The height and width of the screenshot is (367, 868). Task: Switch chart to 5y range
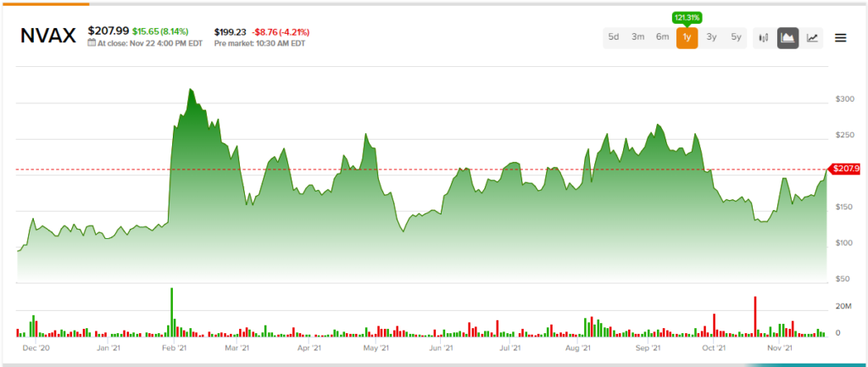(736, 38)
